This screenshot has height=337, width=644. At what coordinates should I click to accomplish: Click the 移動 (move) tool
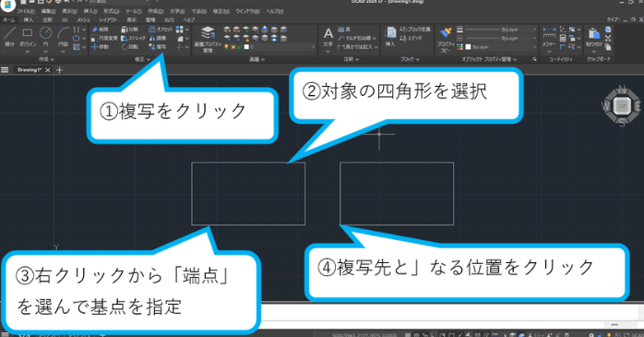100,47
